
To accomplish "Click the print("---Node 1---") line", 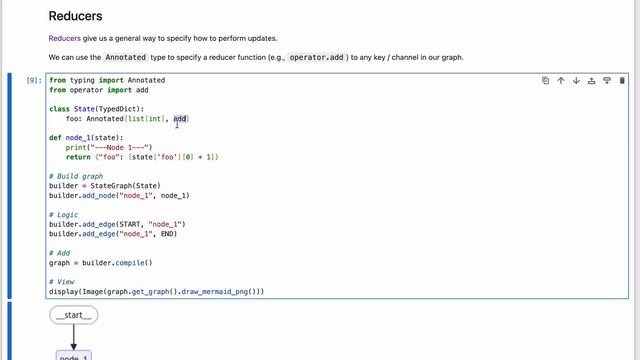I will coord(109,147).
